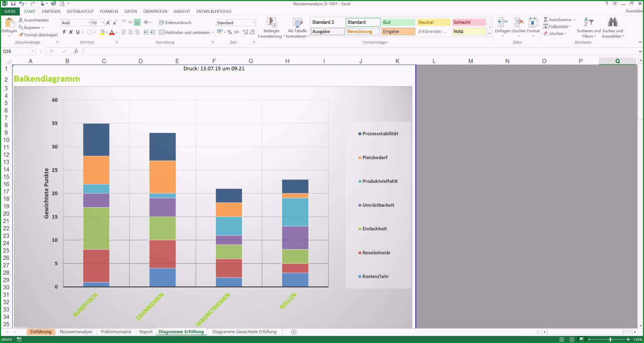Image resolution: width=644 pixels, height=343 pixels.
Task: Click the Zellen Löschen icon
Action: pyautogui.click(x=519, y=23)
